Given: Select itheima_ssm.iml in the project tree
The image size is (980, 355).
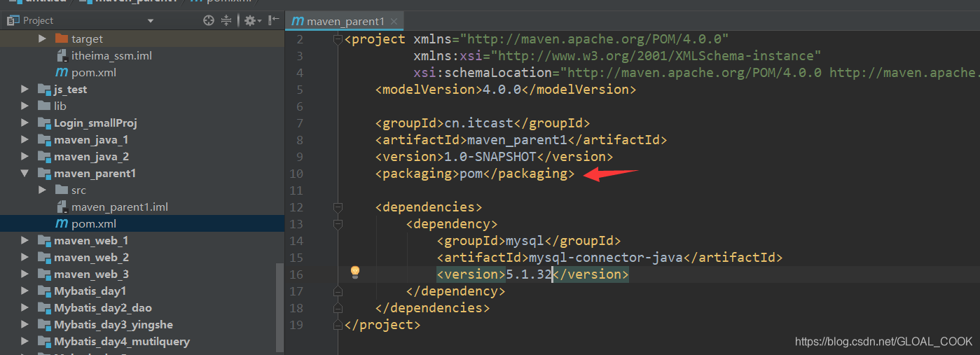Looking at the screenshot, I should coord(111,55).
